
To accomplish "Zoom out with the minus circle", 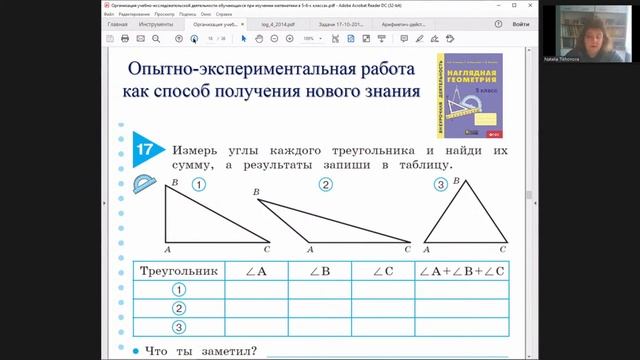I will [274, 39].
